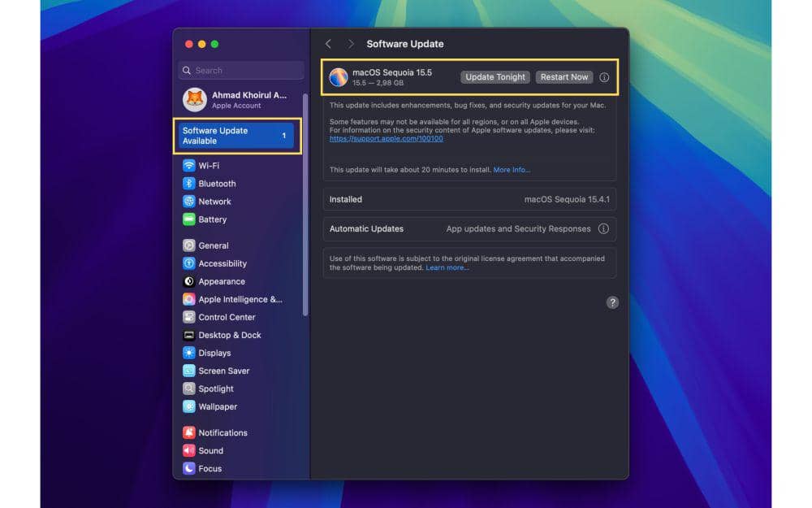Click info icon next to Restart Now
The height and width of the screenshot is (508, 812).
tap(604, 77)
